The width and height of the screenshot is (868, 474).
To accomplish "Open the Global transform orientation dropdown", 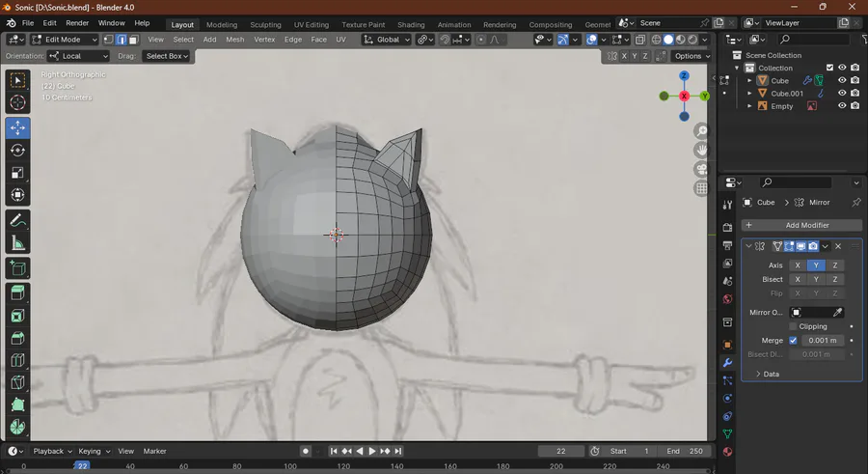I will click(387, 40).
